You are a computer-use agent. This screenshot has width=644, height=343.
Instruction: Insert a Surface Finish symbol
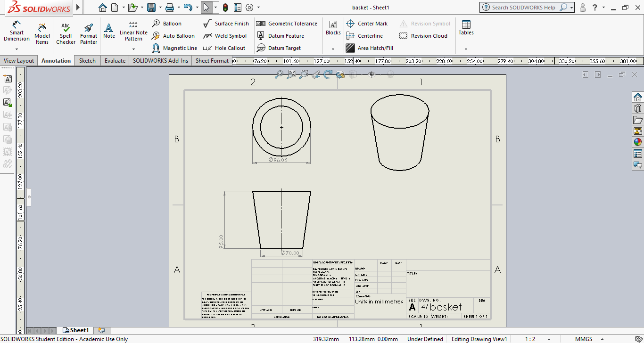coord(226,24)
